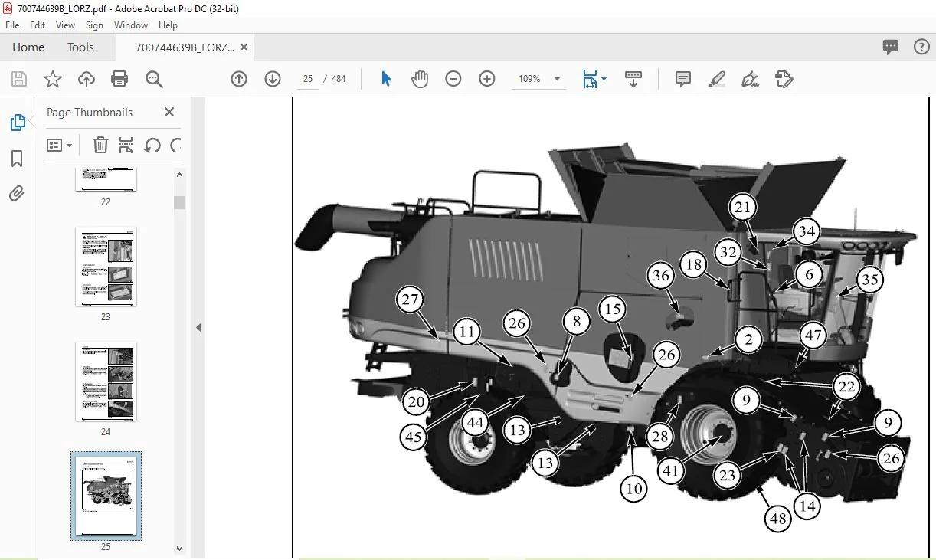Collapse the navigation pane arrow
Viewport: 936px width, 560px height.
click(198, 328)
